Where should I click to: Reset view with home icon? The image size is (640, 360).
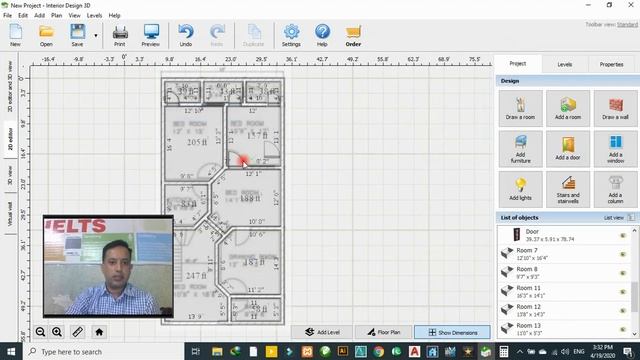[x=99, y=332]
